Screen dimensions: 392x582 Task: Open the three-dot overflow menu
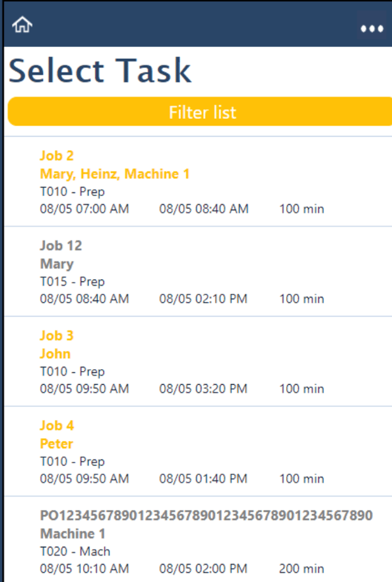pyautogui.click(x=372, y=29)
